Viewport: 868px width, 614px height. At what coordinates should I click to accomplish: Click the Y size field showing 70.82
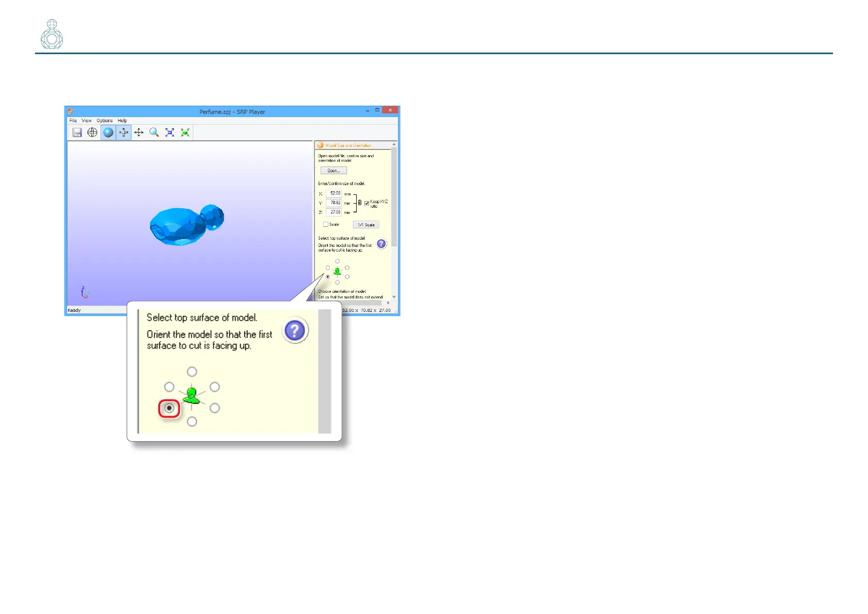click(334, 203)
